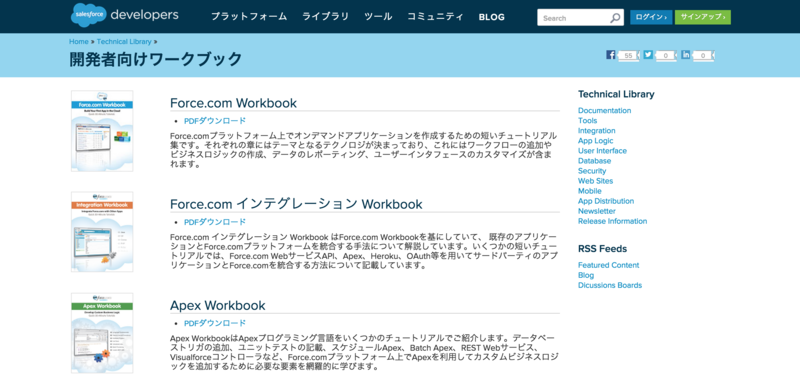
Task: Open Apex Workbook cover thumbnail
Action: pyautogui.click(x=102, y=333)
